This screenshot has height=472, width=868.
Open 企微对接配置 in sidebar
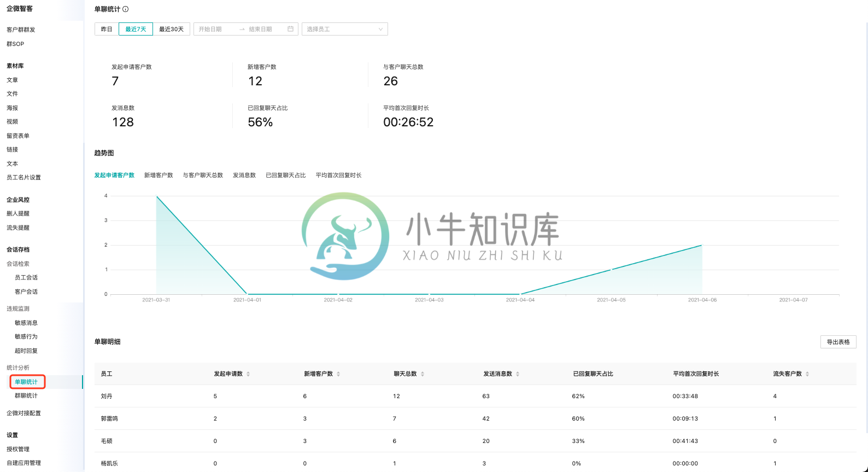[x=24, y=413]
